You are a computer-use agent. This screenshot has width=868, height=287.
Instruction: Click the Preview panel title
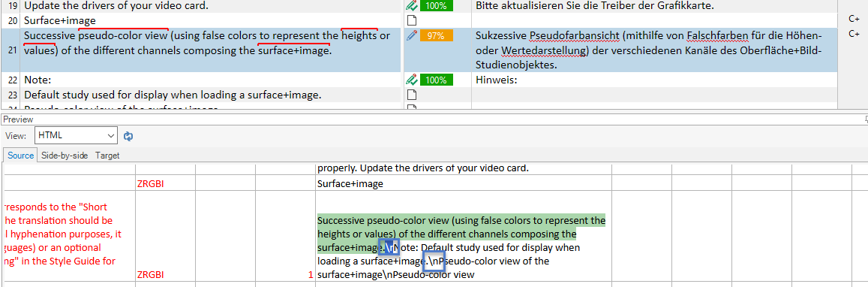coord(18,119)
